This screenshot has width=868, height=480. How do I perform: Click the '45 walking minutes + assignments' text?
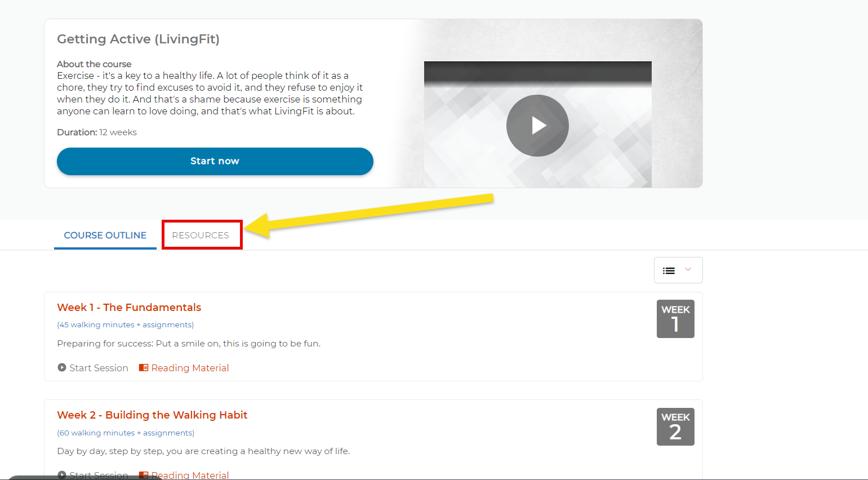[126, 325]
